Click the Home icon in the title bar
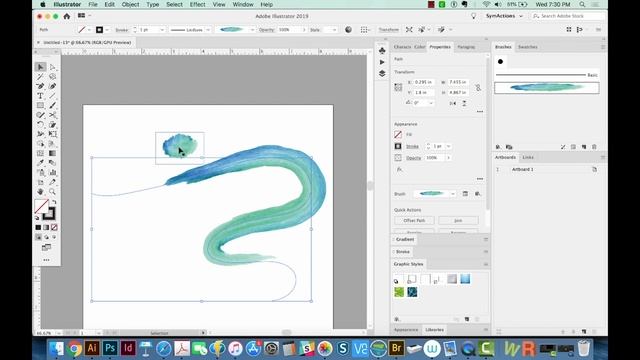Screen dimensions: 640x360 click(x=67, y=16)
